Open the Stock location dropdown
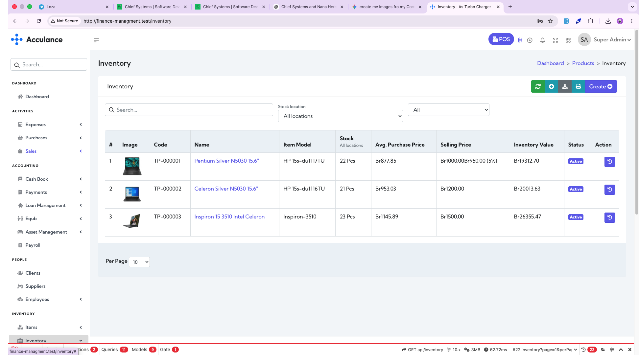This screenshot has height=364, width=639. (340, 116)
